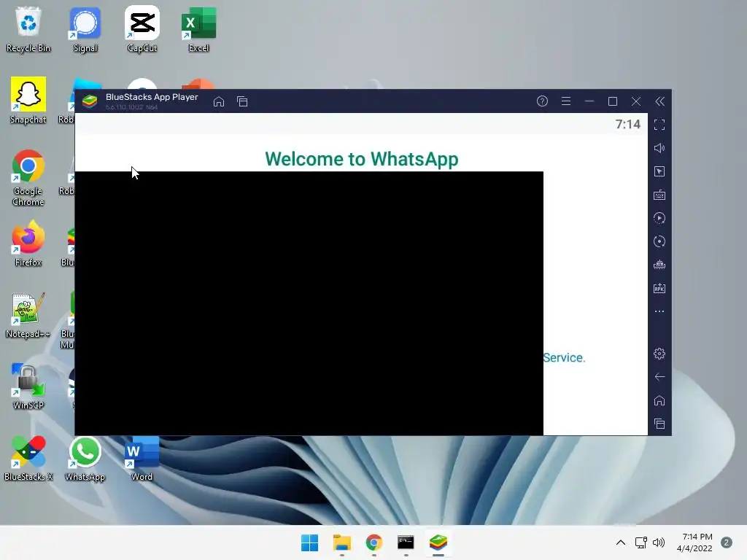The width and height of the screenshot is (747, 560).
Task: Click the BlueStacks volume speaker icon
Action: point(659,148)
